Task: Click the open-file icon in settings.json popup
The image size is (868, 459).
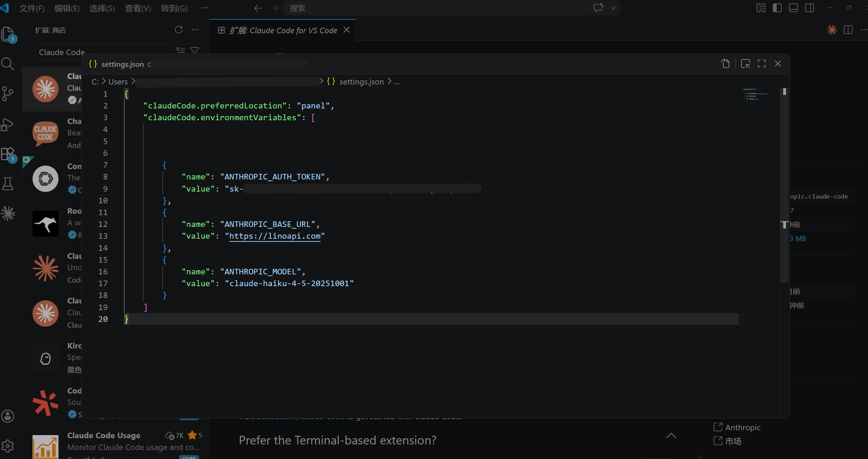Action: (726, 64)
